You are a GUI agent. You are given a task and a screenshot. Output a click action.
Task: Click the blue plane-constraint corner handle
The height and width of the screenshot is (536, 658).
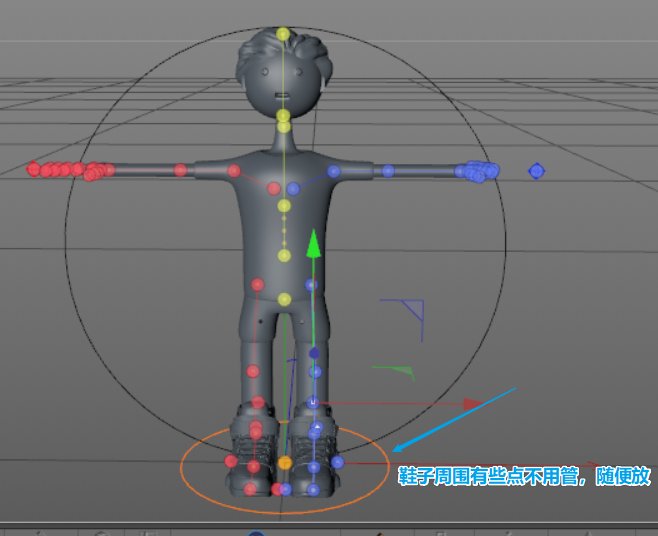[413, 311]
